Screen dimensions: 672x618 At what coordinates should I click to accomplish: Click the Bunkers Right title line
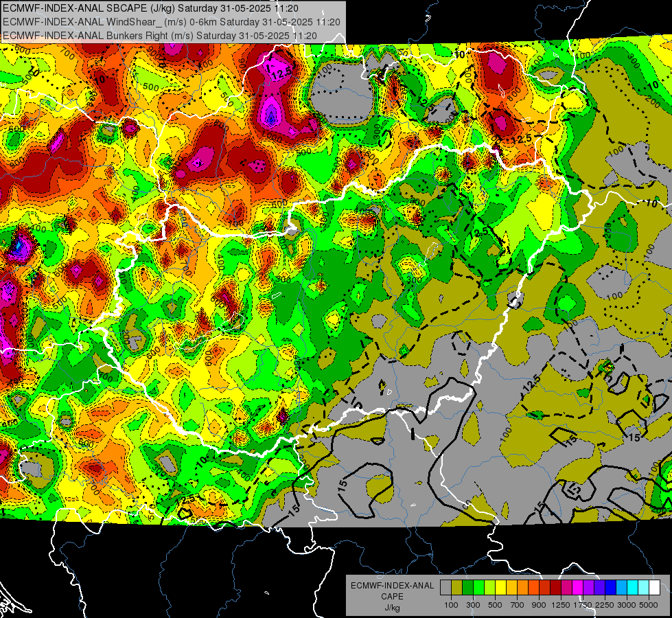click(160, 36)
